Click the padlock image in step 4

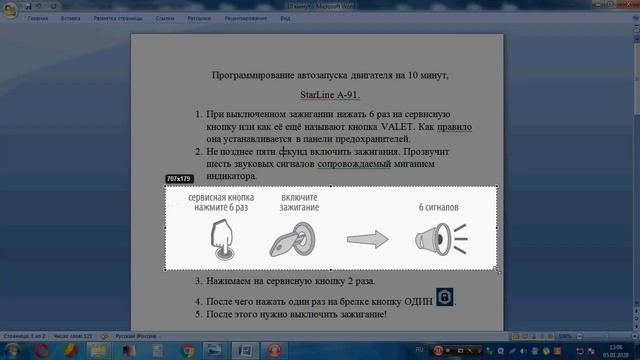pos(444,297)
